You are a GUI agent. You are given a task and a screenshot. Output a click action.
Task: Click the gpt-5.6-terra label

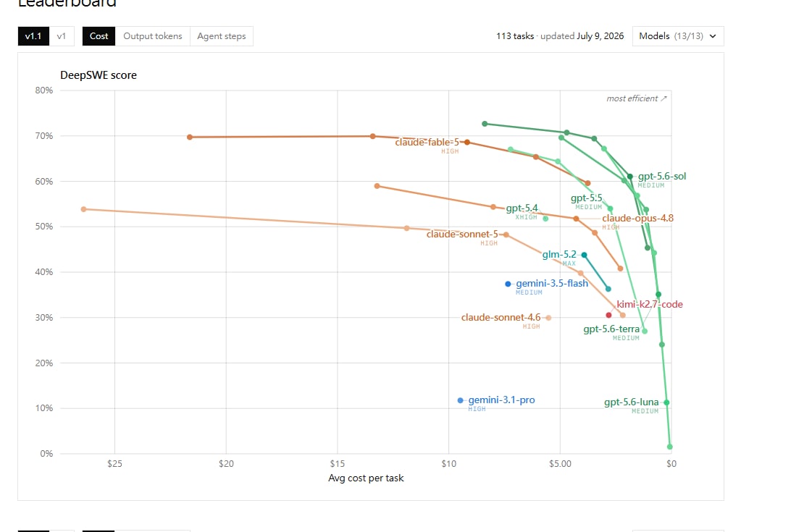point(611,329)
